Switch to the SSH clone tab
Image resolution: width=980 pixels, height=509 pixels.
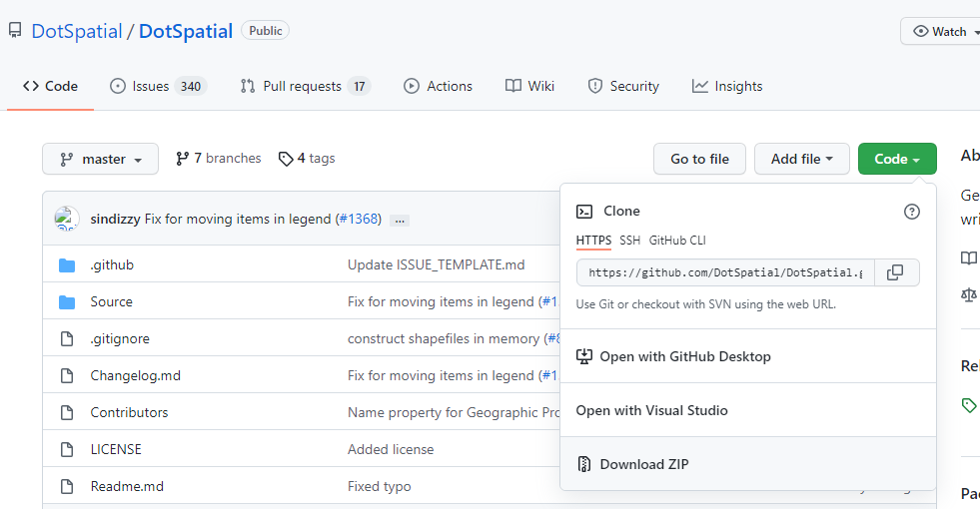tap(629, 241)
